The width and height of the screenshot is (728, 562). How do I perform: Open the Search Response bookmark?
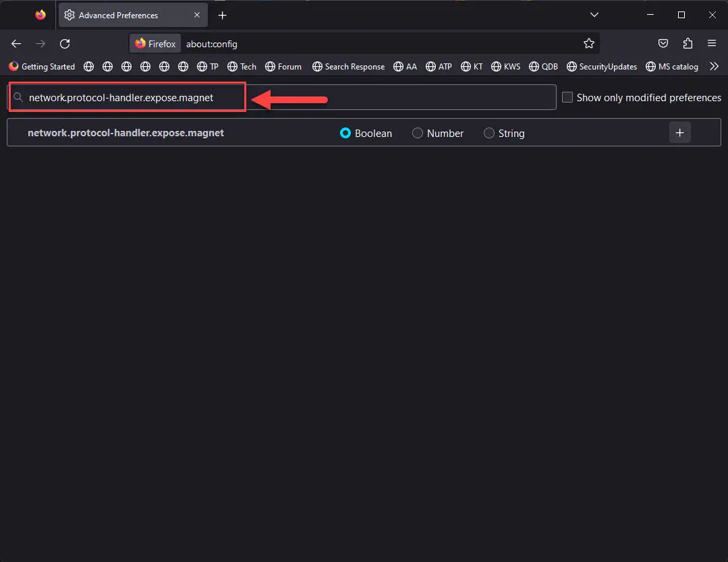point(348,66)
